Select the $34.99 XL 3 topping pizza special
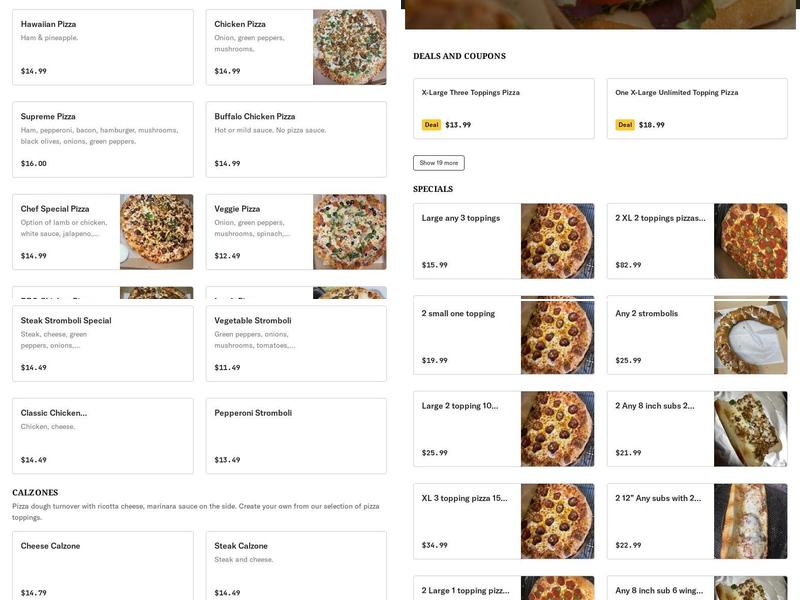This screenshot has height=600, width=800. tap(466, 521)
